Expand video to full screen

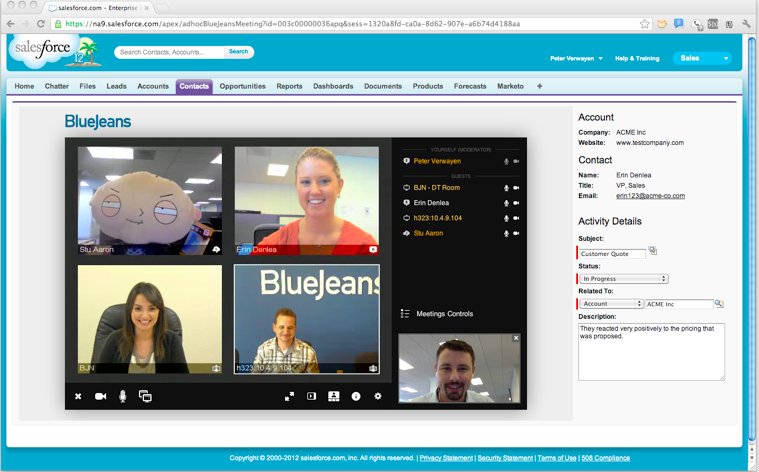click(289, 396)
